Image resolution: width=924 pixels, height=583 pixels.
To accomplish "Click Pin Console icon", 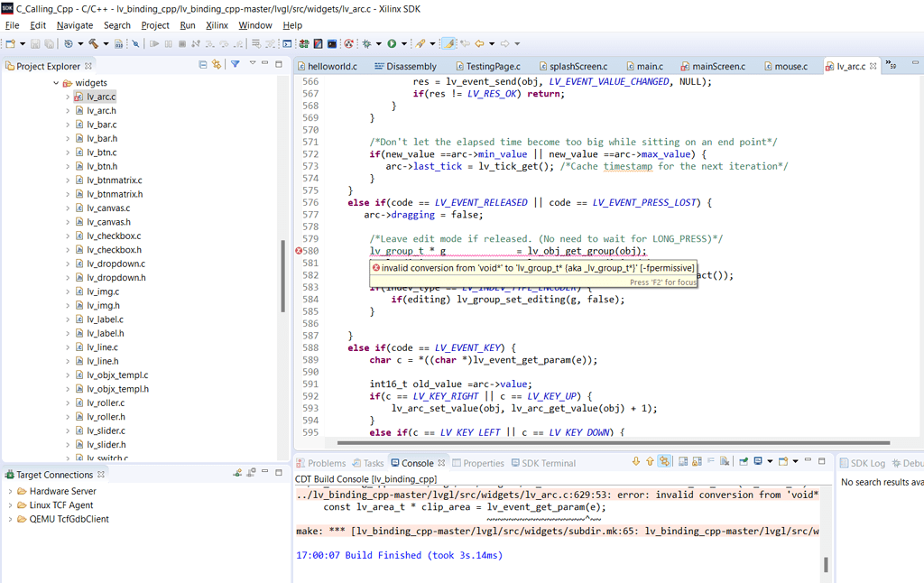I will point(744,461).
